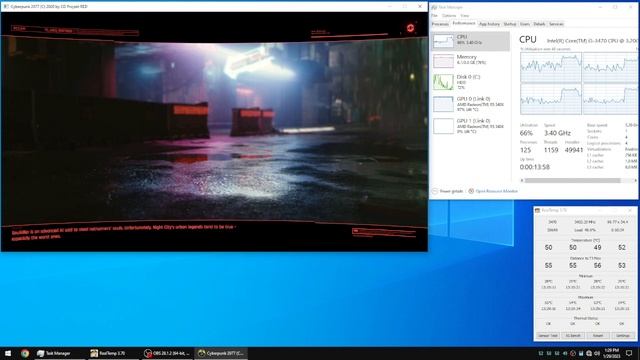Click the horizontal scrollbar in Task Manager
The image size is (640, 360).
[572, 180]
